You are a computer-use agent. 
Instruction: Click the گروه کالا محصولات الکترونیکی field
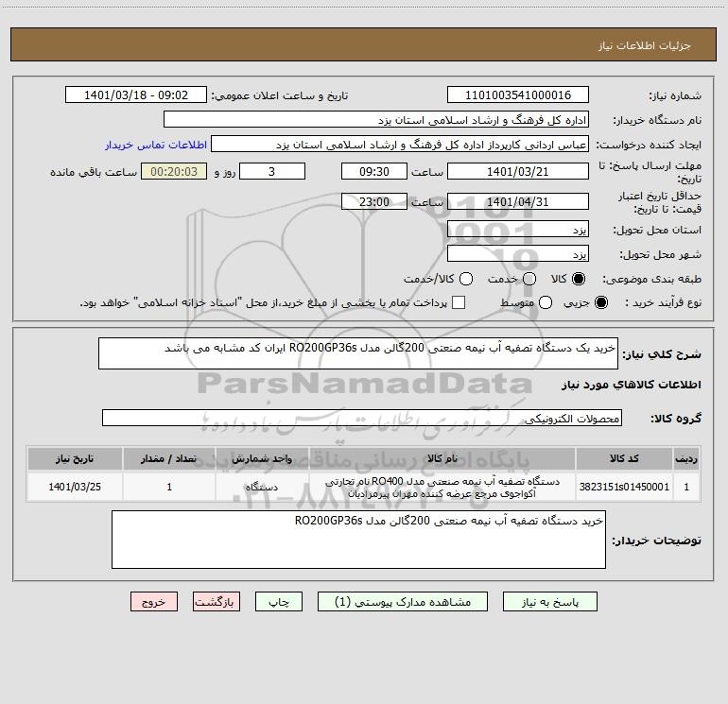[x=362, y=418]
